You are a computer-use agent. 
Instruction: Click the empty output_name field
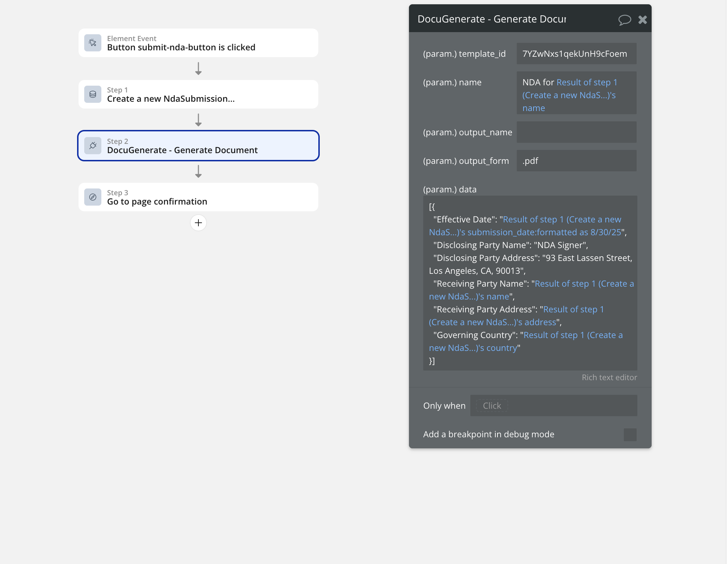576,132
